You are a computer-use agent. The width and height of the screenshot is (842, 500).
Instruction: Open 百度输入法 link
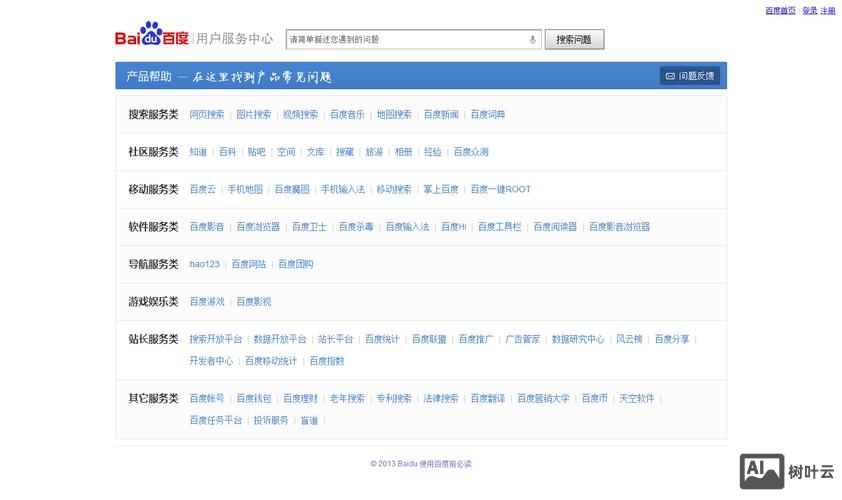point(407,227)
